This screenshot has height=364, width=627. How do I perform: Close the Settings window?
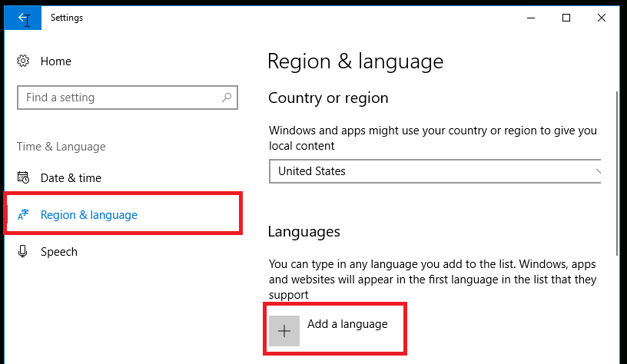[602, 18]
